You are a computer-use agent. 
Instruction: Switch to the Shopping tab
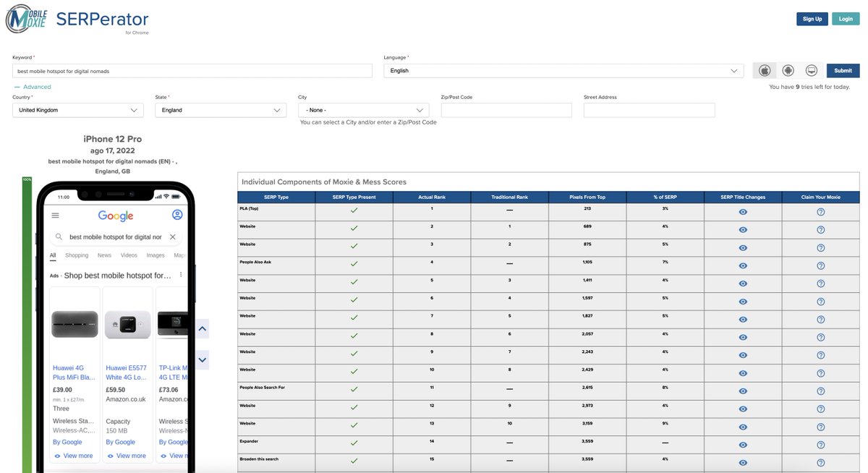click(x=77, y=255)
